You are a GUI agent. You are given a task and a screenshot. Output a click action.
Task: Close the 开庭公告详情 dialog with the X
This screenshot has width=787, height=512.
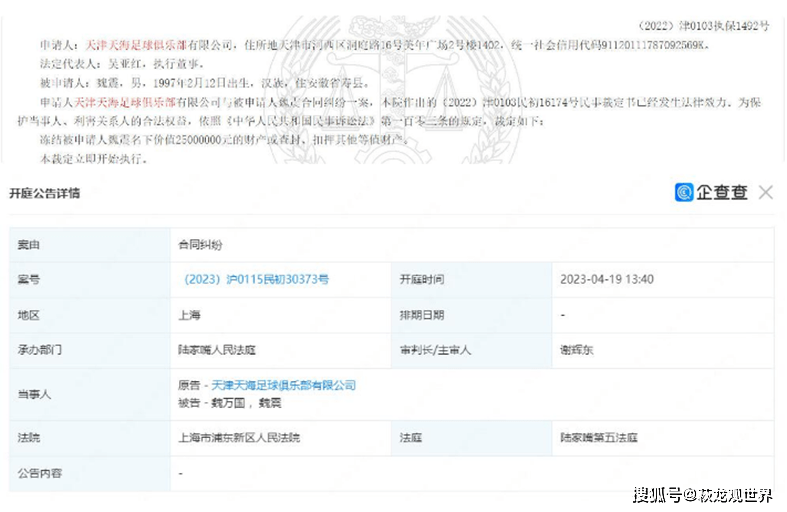click(x=765, y=192)
